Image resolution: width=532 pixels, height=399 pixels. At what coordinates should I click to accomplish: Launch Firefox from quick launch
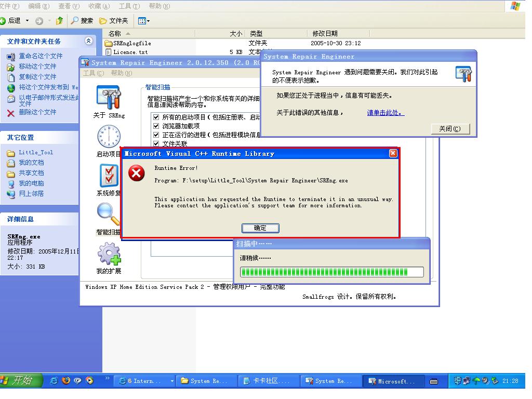pyautogui.click(x=66, y=381)
